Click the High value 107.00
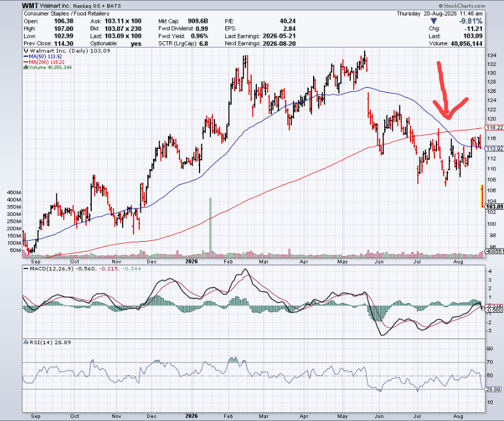 click(x=64, y=29)
